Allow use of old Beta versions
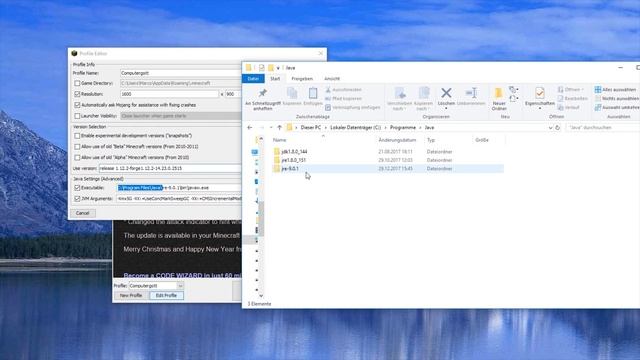Screen dimensions: 640x360 77,146
